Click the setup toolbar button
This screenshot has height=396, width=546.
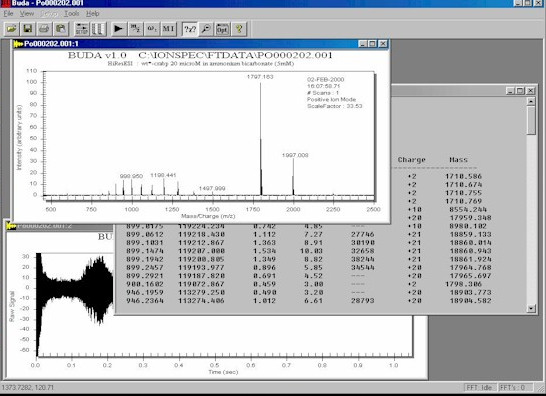tap(82, 29)
